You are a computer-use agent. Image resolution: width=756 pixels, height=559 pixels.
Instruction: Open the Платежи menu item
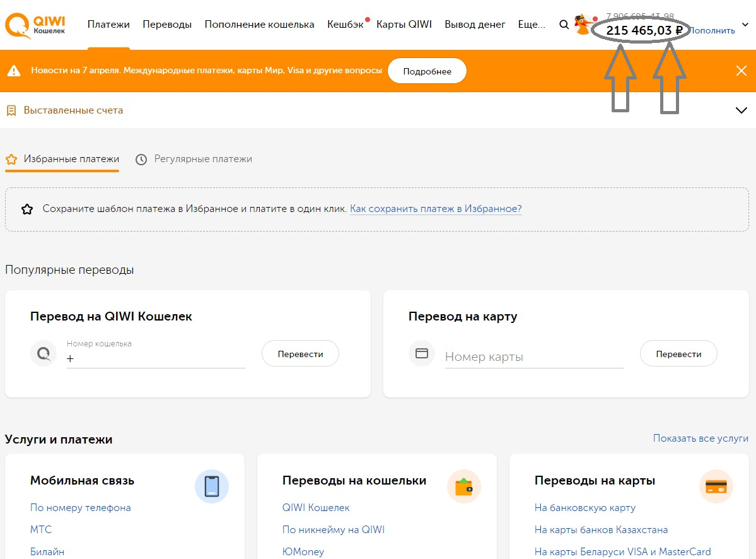tap(108, 24)
